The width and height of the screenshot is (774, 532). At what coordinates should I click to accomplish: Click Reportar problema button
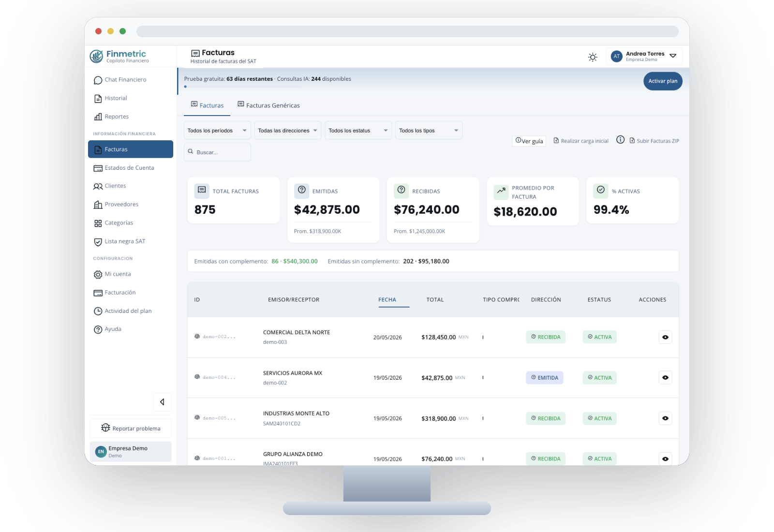click(x=131, y=429)
